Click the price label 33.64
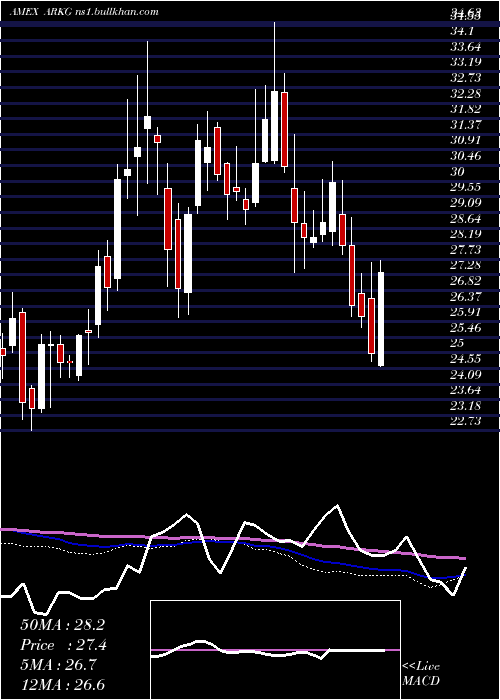 pyautogui.click(x=467, y=46)
